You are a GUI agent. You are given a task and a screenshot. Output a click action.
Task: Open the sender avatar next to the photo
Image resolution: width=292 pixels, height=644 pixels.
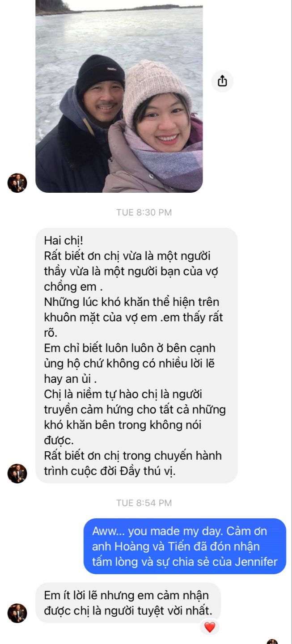click(x=17, y=183)
